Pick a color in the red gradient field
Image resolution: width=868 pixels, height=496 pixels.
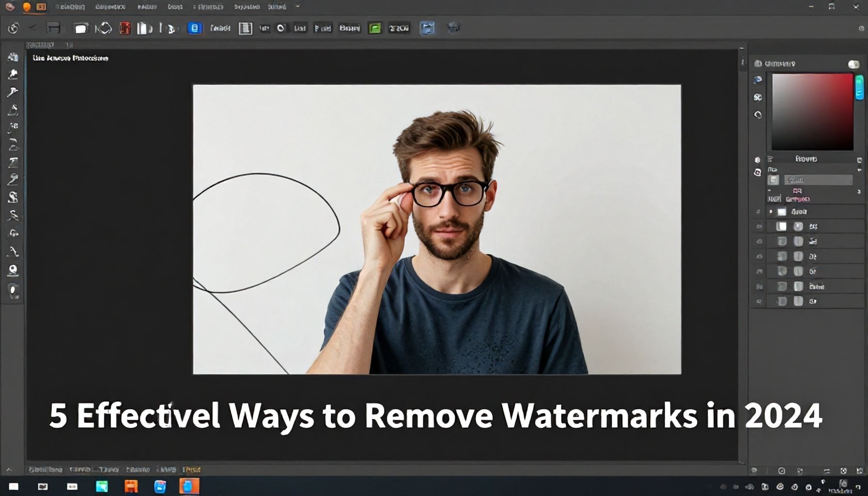(812, 112)
